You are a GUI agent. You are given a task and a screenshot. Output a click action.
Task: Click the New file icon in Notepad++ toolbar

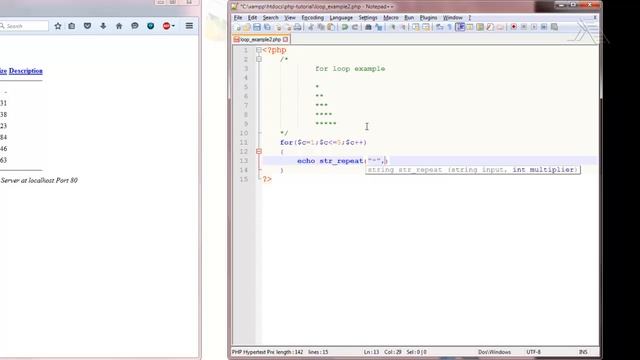click(238, 27)
